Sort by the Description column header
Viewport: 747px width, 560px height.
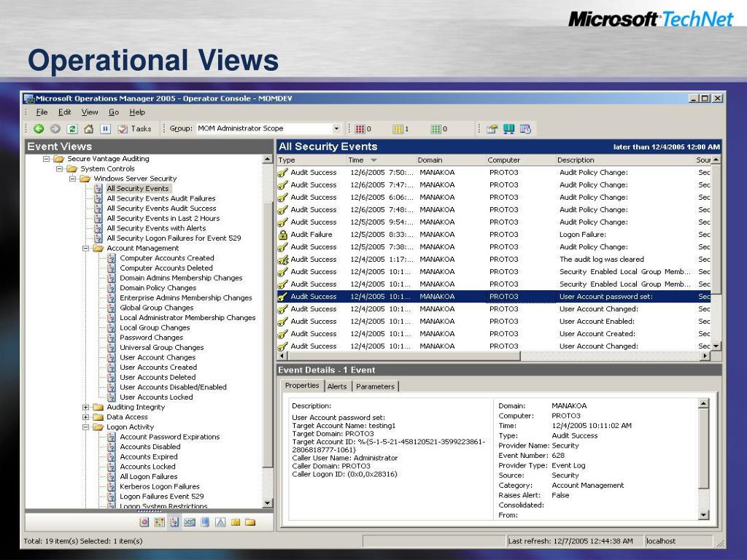[624, 160]
